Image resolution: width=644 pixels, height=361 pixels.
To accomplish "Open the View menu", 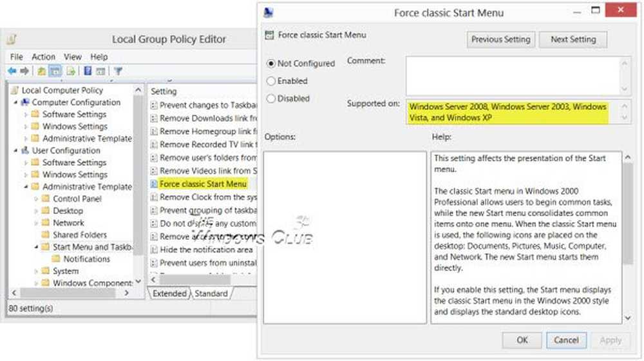I will pyautogui.click(x=73, y=57).
